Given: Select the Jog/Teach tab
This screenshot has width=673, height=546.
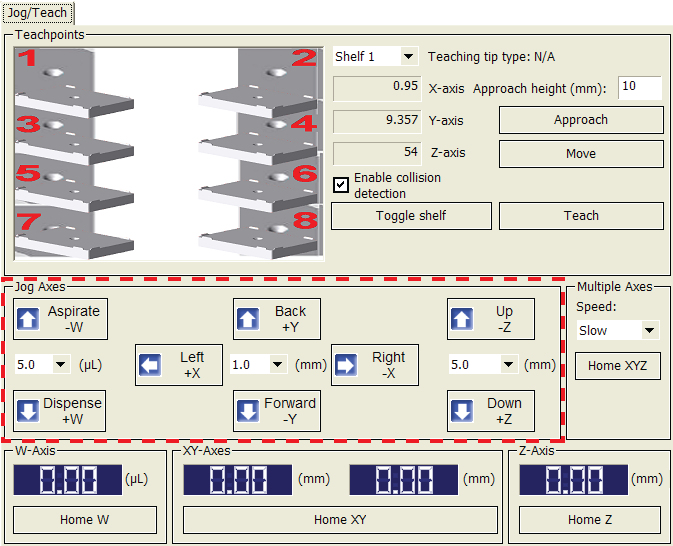Looking at the screenshot, I should pyautogui.click(x=38, y=15).
